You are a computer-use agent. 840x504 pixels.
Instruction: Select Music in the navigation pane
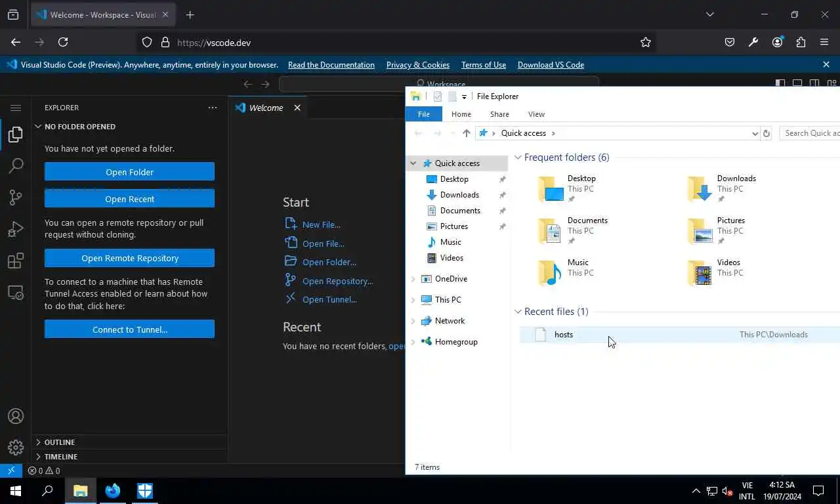click(x=450, y=242)
